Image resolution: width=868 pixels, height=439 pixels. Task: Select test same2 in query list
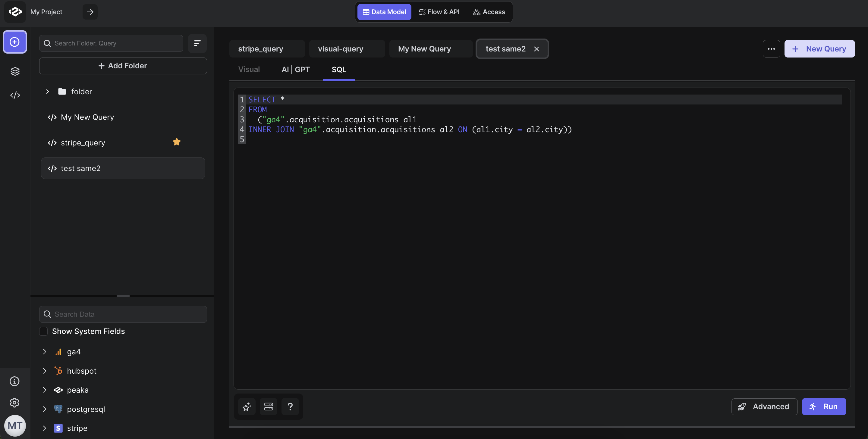123,168
